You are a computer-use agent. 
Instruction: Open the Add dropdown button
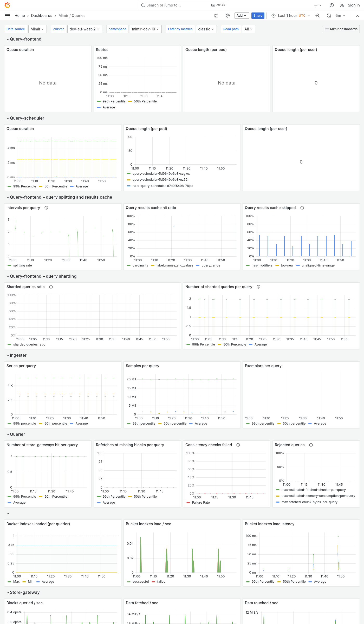[x=242, y=16]
